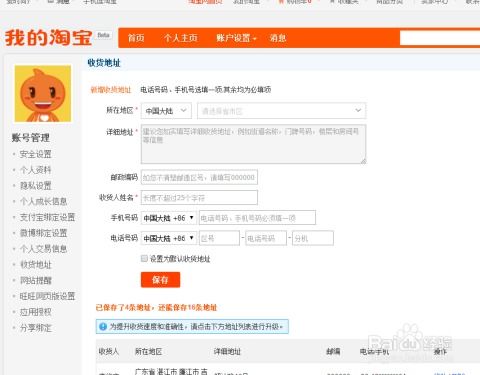The width and height of the screenshot is (480, 375).
Task: Open 微博绑定设置 in the sidebar
Action: (43, 233)
